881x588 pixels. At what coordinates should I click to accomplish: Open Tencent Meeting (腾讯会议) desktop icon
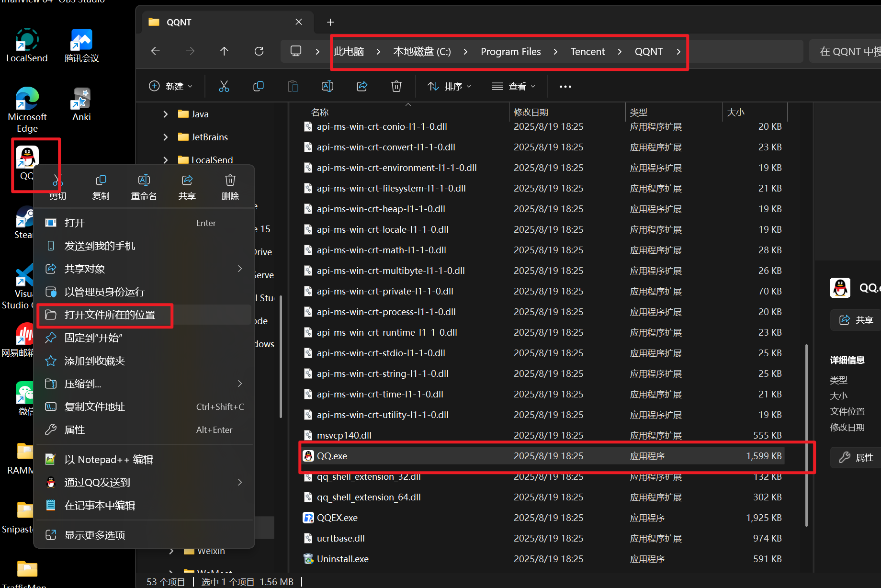(x=81, y=45)
